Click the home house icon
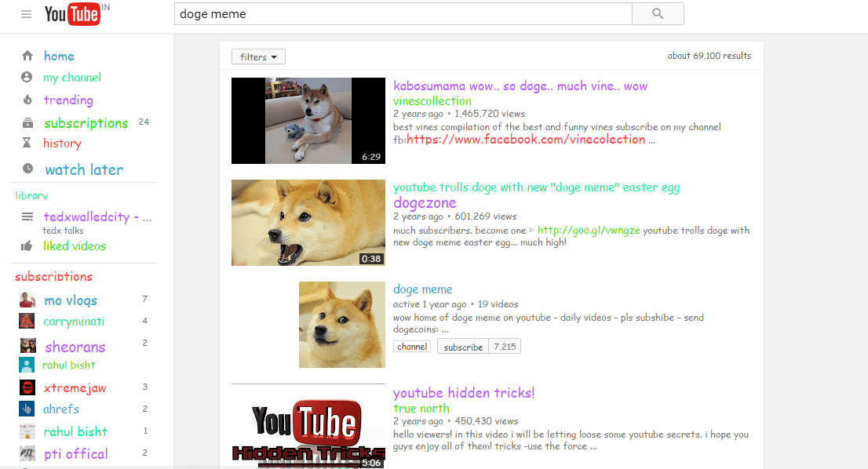The image size is (868, 469). pos(27,56)
